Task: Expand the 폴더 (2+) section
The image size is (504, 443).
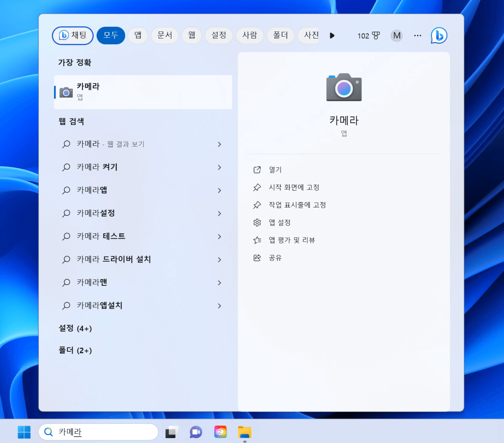Action: pos(75,350)
